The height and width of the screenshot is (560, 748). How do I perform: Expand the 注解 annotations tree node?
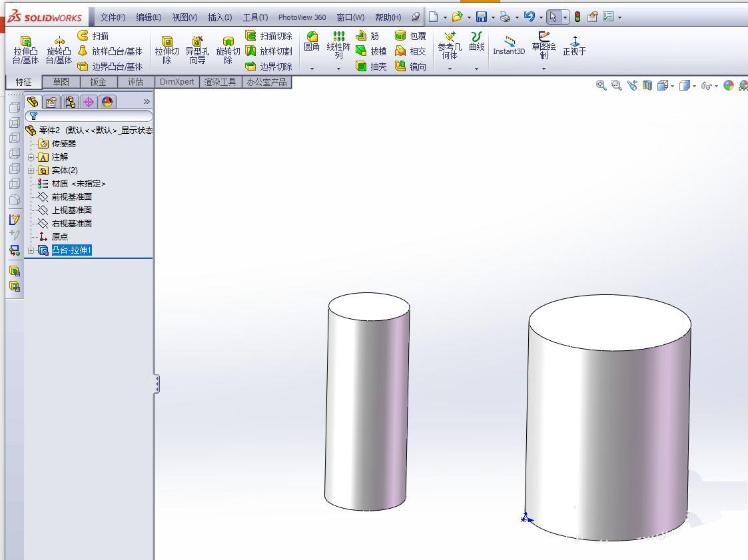click(31, 157)
